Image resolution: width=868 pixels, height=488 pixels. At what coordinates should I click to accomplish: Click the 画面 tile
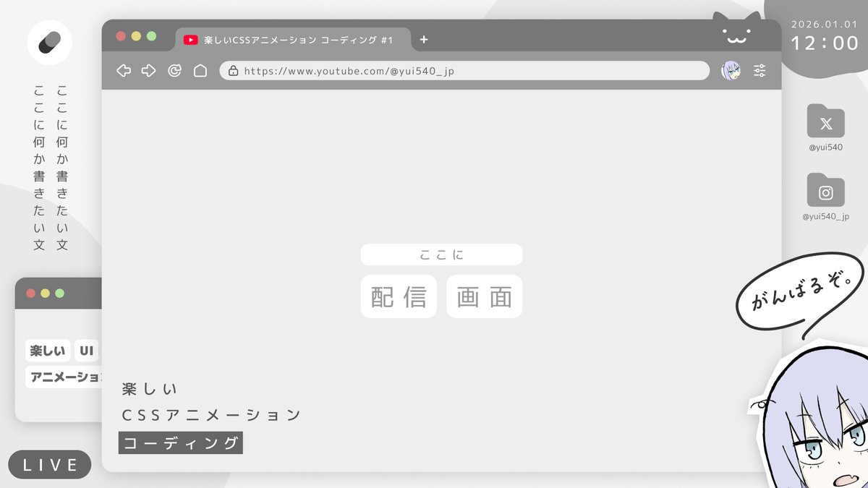tap(485, 296)
